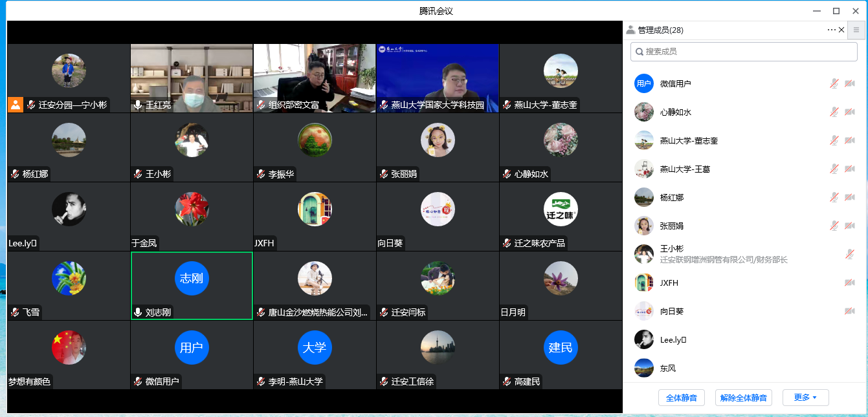Select 王红亮's live video tile
This screenshot has width=868, height=417.
[192, 78]
